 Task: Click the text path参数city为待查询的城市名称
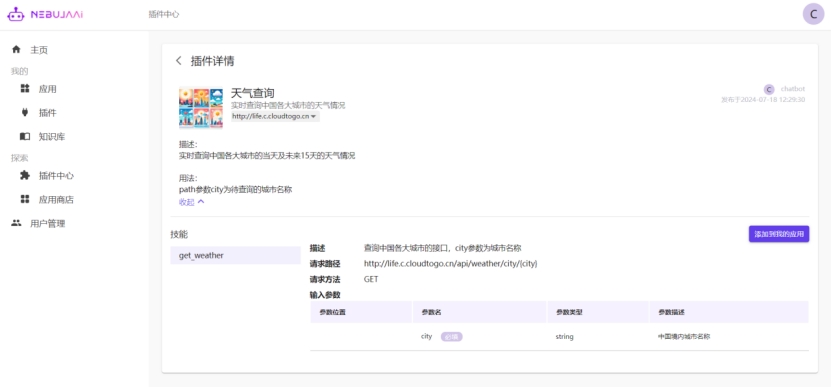236,189
